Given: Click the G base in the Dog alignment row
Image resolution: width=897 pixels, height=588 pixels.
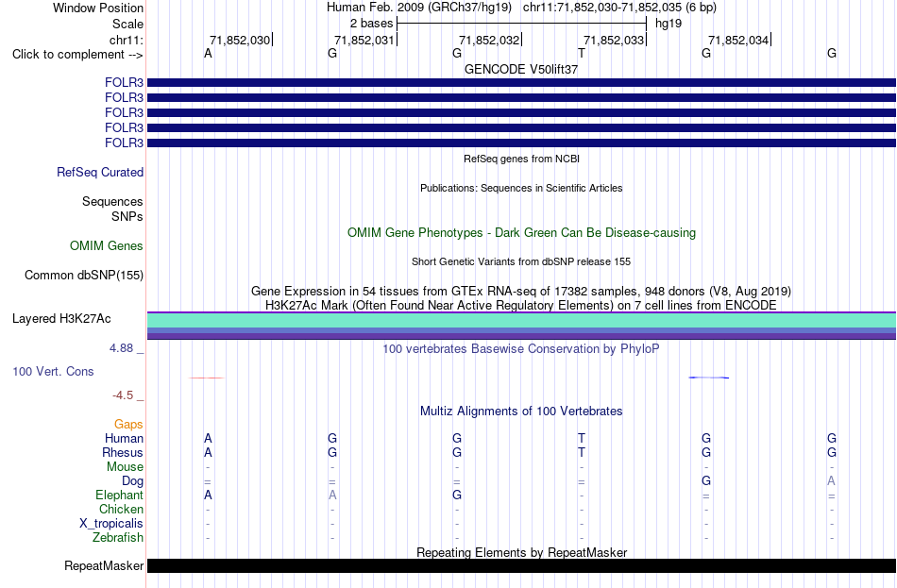Looking at the screenshot, I should 706,481.
